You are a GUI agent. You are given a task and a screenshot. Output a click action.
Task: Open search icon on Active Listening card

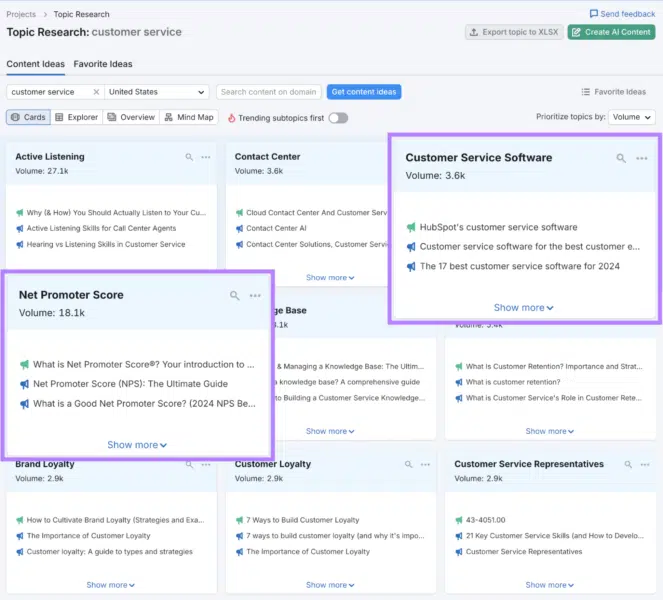pos(189,157)
